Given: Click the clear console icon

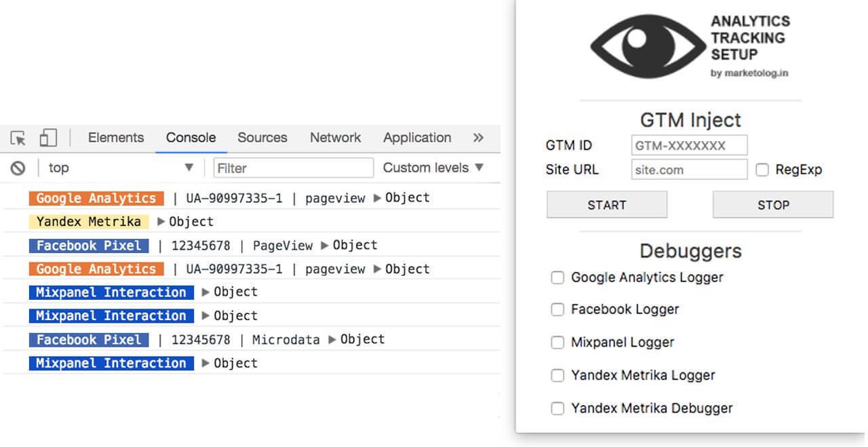Looking at the screenshot, I should (18, 168).
